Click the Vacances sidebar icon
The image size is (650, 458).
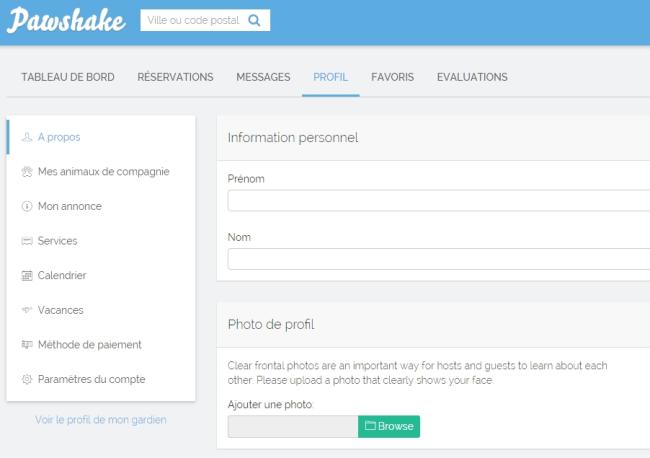coord(27,310)
